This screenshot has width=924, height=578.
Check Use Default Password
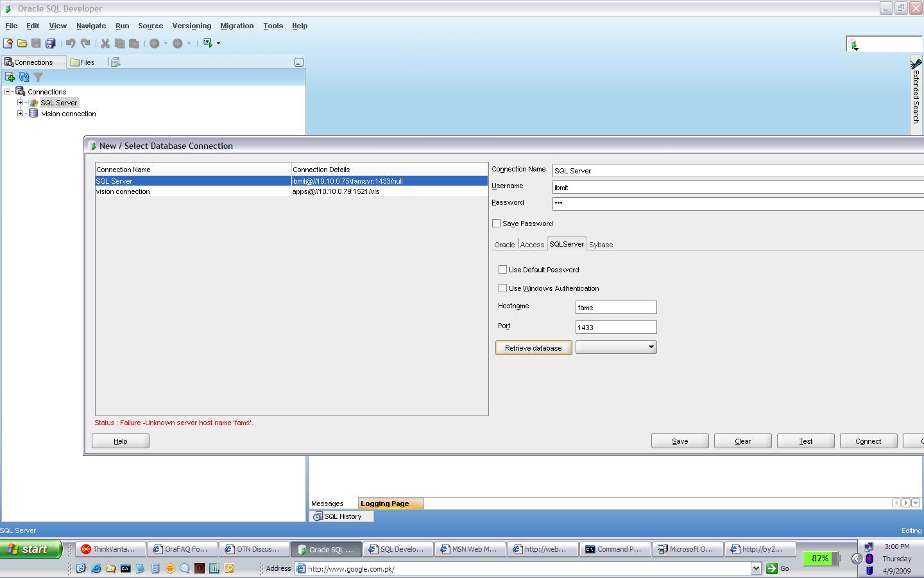click(502, 270)
